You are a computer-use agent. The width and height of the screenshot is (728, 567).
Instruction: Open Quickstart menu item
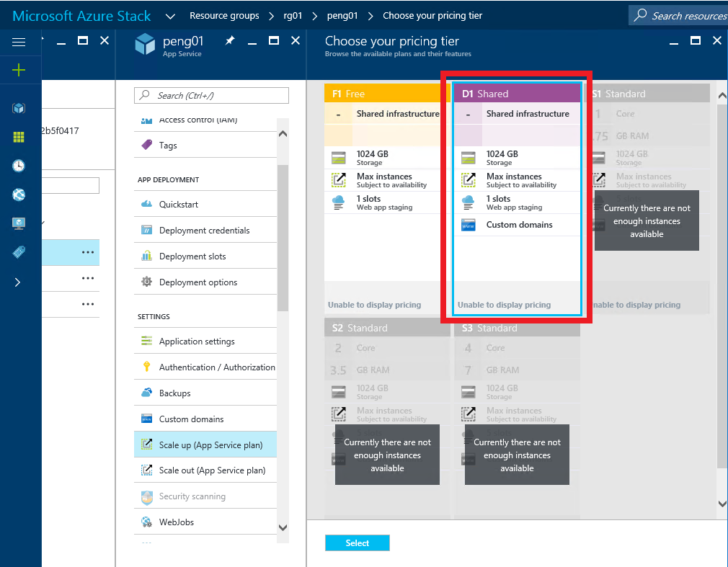205,204
